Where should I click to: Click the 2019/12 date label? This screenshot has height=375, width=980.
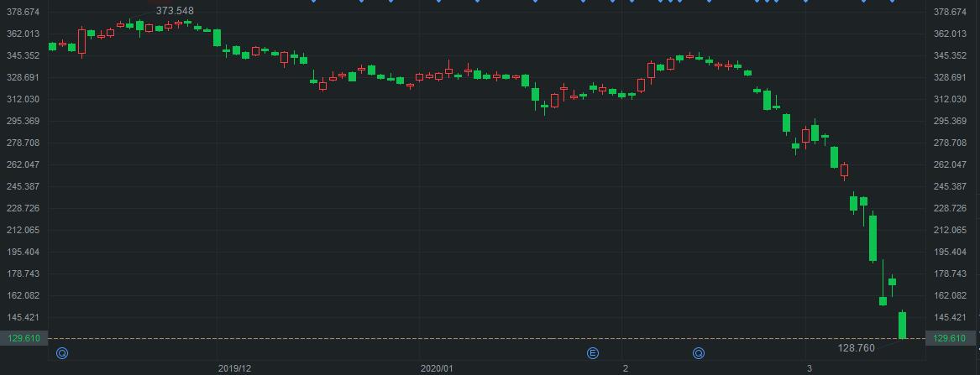coord(234,368)
